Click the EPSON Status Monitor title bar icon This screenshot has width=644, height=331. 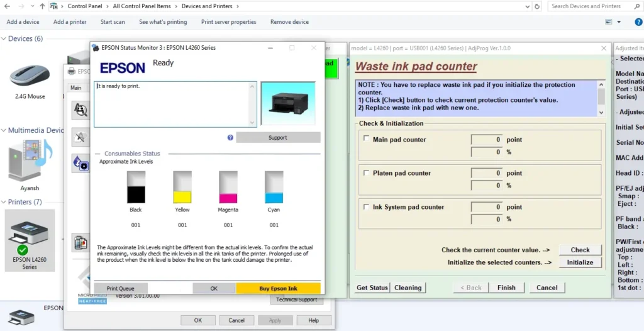click(96, 48)
